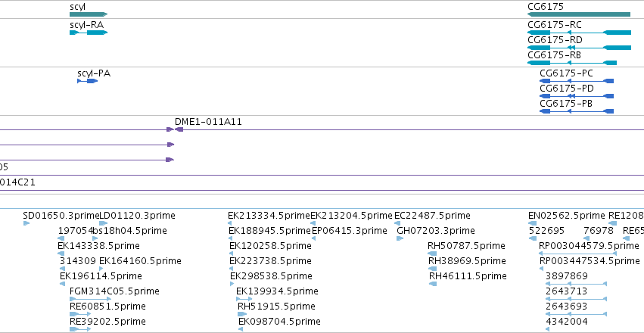Screen dimensions: 644x333
Task: Select the CG6175-RB transcript glyph
Action: coord(572,63)
